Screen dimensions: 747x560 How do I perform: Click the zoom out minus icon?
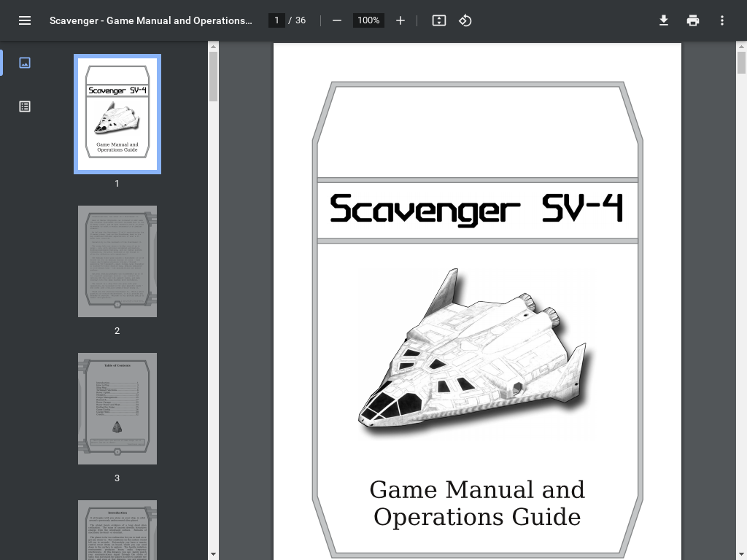coord(336,20)
